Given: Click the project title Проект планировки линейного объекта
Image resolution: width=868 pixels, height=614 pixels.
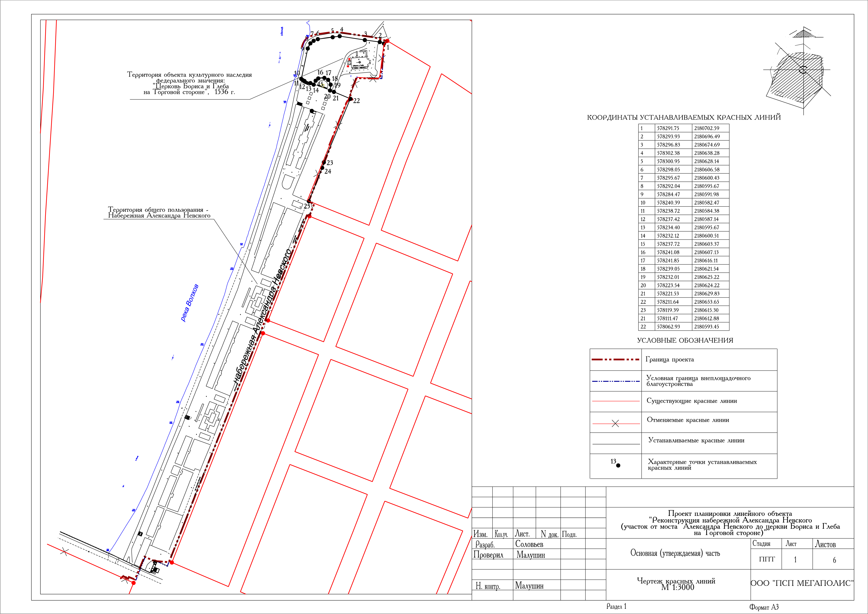Looking at the screenshot, I should tap(730, 514).
